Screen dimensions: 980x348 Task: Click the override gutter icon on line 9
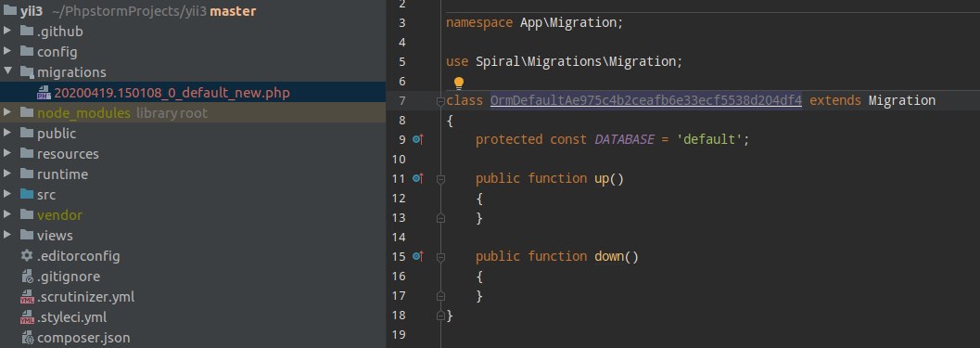coord(418,139)
